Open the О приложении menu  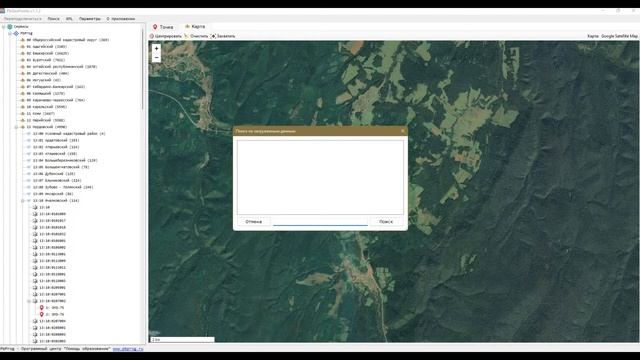121,19
